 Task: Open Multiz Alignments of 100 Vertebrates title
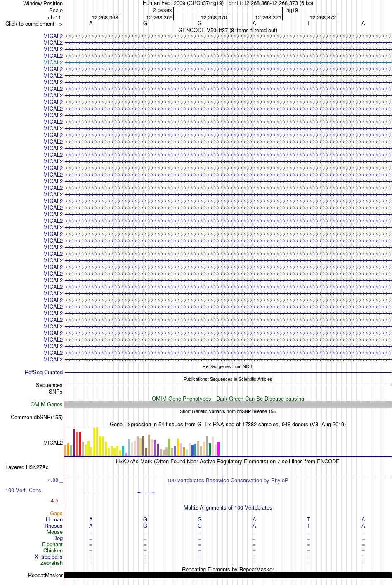tap(228, 507)
